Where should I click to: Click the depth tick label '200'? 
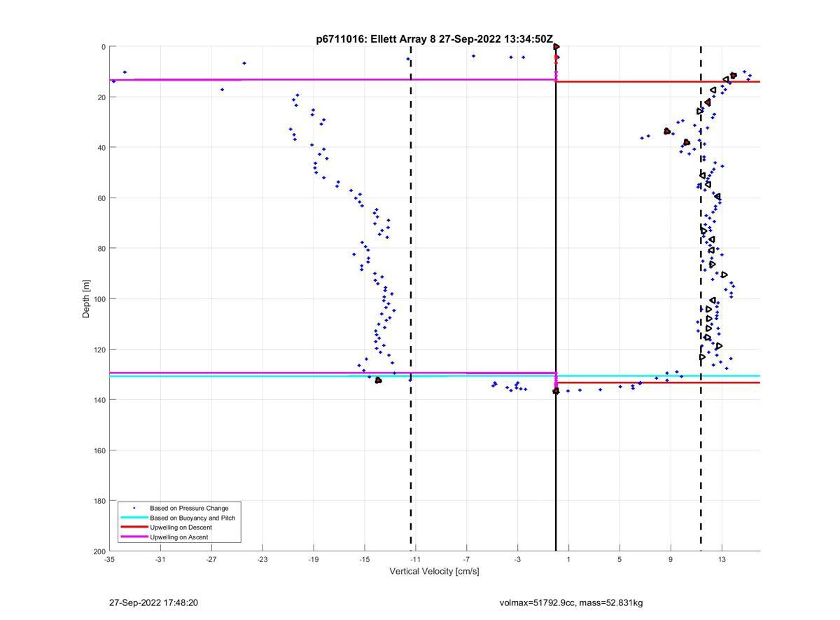99,551
